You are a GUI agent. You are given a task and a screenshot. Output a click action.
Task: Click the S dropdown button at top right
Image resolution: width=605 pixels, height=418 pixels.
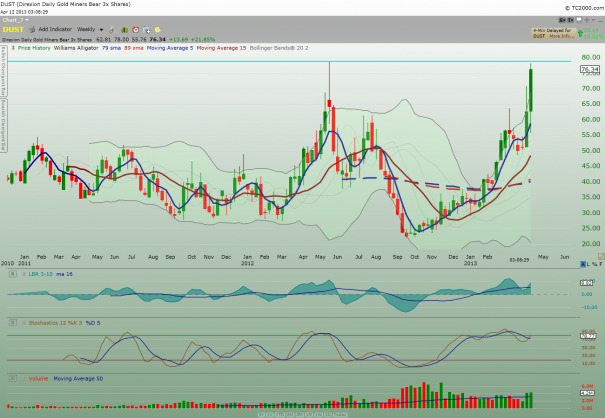(x=562, y=20)
